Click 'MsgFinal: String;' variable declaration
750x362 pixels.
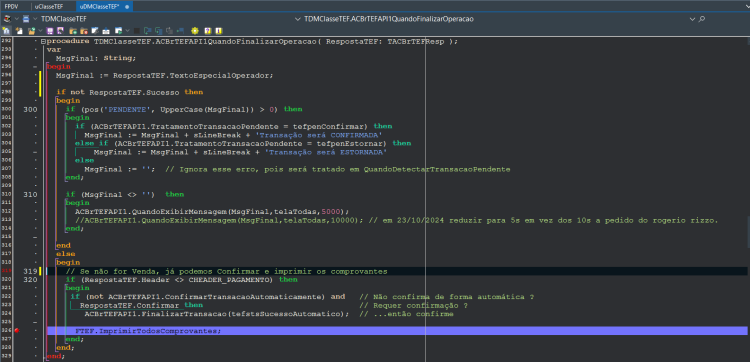pyautogui.click(x=96, y=58)
